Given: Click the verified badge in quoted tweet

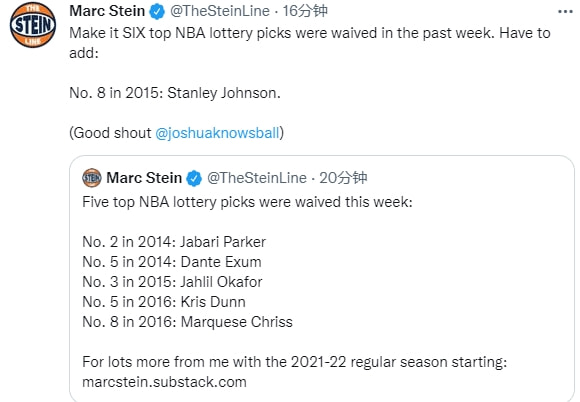Looking at the screenshot, I should (194, 178).
